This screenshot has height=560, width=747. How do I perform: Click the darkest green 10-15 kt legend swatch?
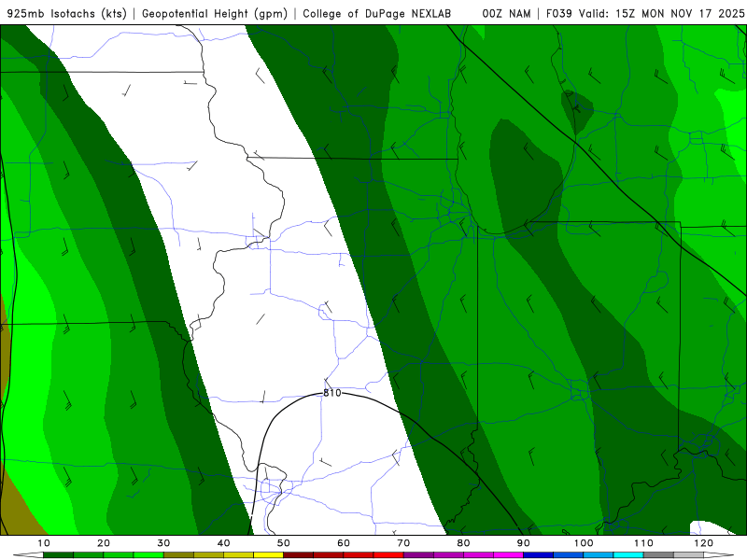point(58,555)
